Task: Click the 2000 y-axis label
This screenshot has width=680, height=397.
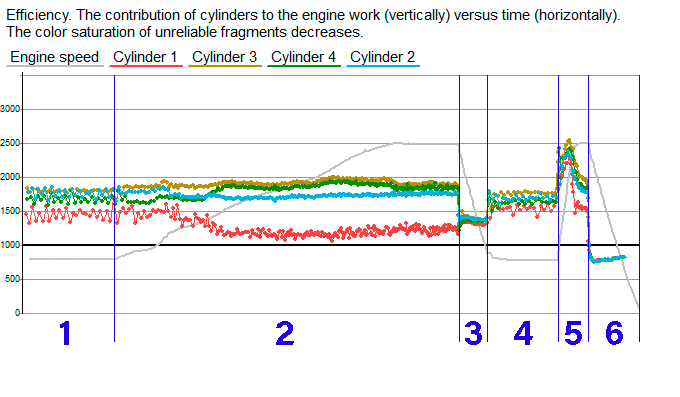Action: click(10, 177)
